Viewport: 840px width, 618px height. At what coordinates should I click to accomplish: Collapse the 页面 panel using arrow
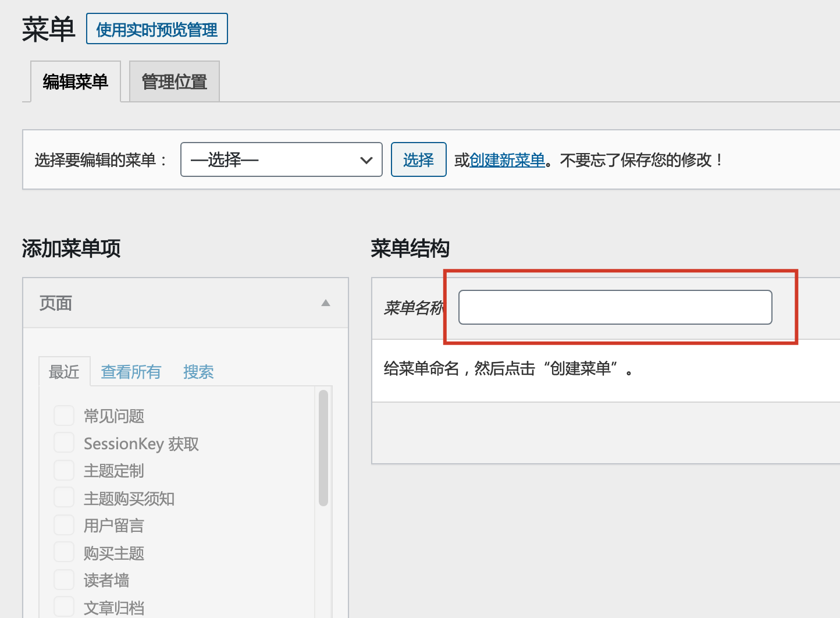(x=326, y=303)
